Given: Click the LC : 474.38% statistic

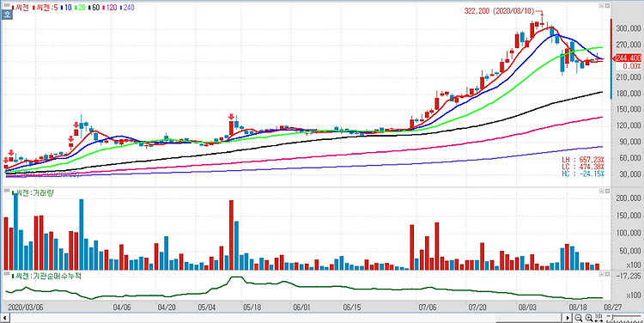Looking at the screenshot, I should (x=583, y=167).
